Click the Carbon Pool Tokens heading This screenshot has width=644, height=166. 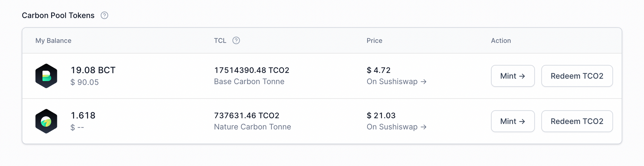(58, 16)
